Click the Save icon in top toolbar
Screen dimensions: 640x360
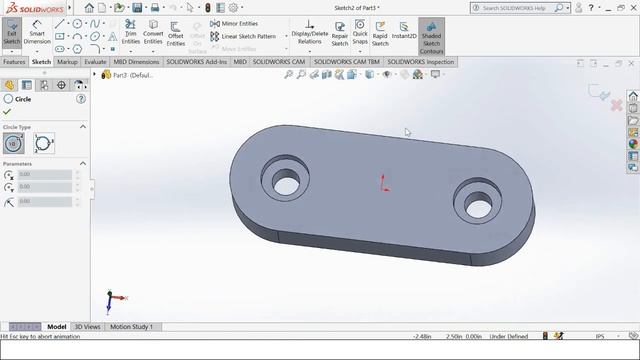pos(137,7)
